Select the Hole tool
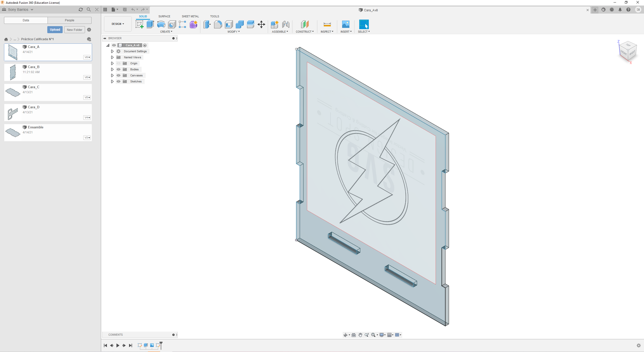 (172, 24)
